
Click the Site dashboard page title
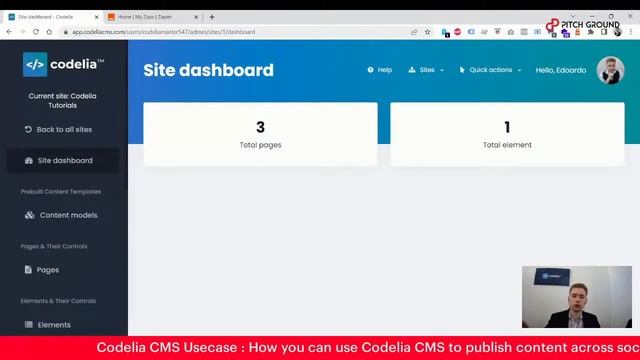pyautogui.click(x=209, y=70)
